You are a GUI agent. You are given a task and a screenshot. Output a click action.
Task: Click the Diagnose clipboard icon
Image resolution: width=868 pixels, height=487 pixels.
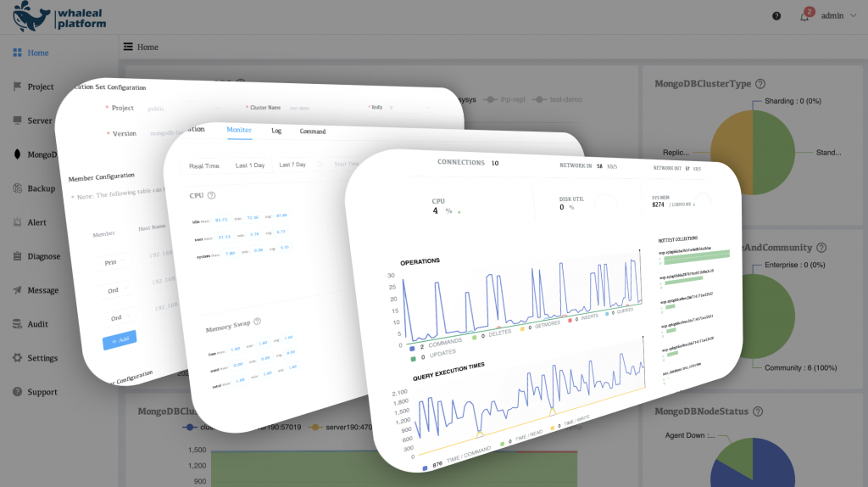(x=17, y=256)
